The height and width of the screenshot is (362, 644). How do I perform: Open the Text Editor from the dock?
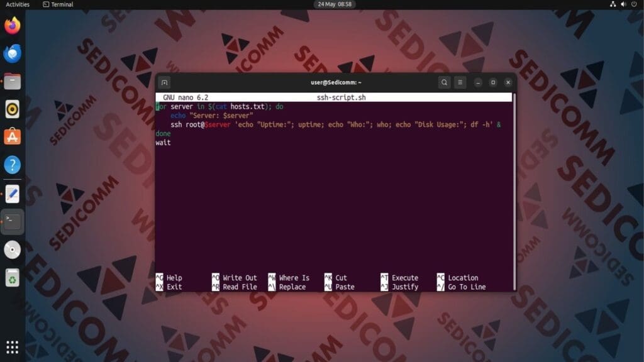click(12, 194)
